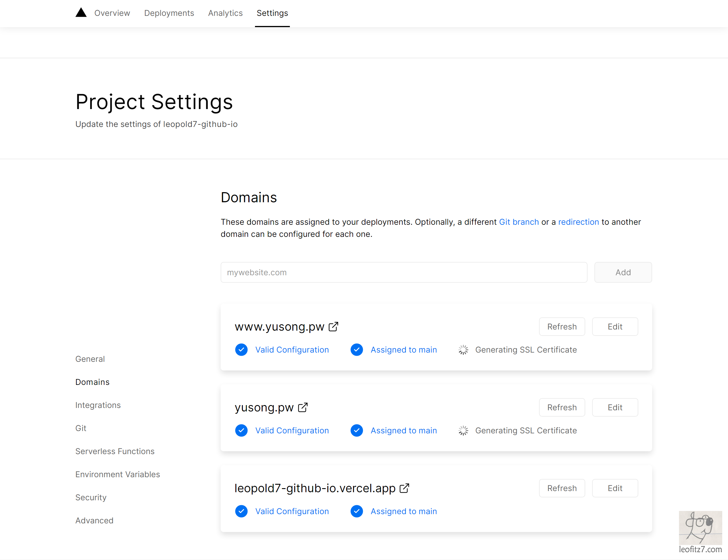Select Environment Variables in sidebar
The height and width of the screenshot is (560, 728).
click(x=118, y=474)
